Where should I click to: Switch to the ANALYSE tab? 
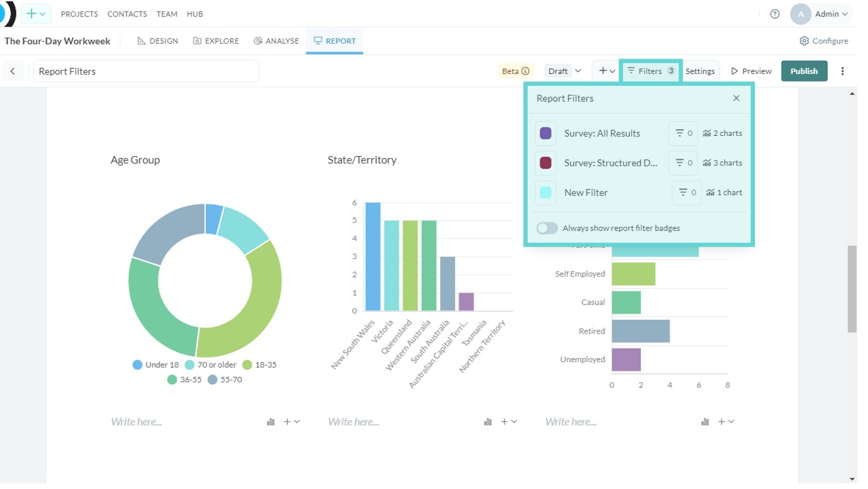click(276, 41)
